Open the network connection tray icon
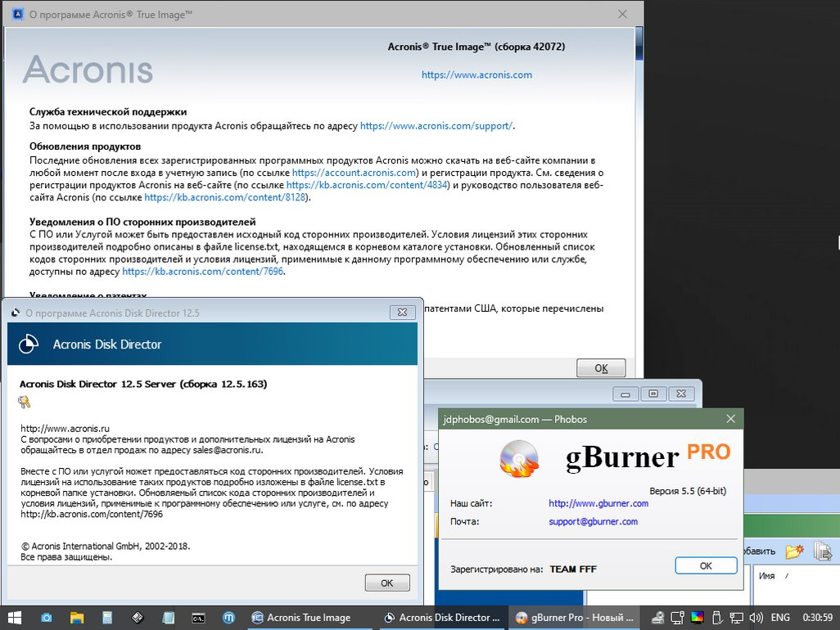Viewport: 840px width, 630px height. click(x=737, y=618)
